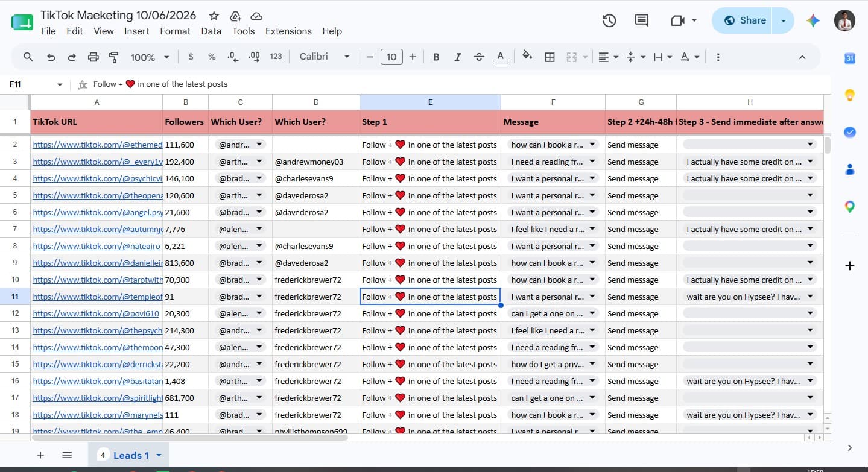868x472 pixels.
Task: Open version history clock icon
Action: pyautogui.click(x=609, y=20)
